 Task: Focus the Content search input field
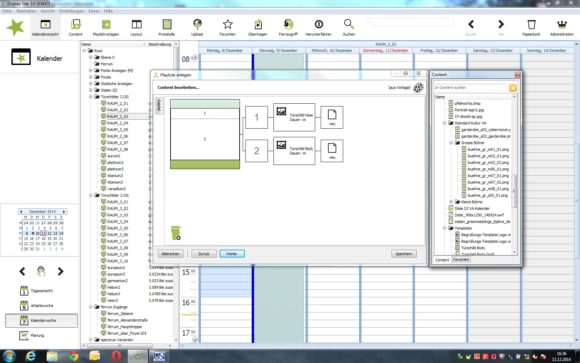pyautogui.click(x=471, y=88)
